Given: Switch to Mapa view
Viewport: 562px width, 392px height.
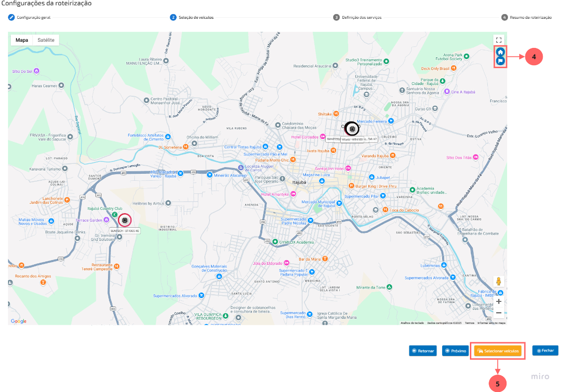Looking at the screenshot, I should click(x=22, y=40).
